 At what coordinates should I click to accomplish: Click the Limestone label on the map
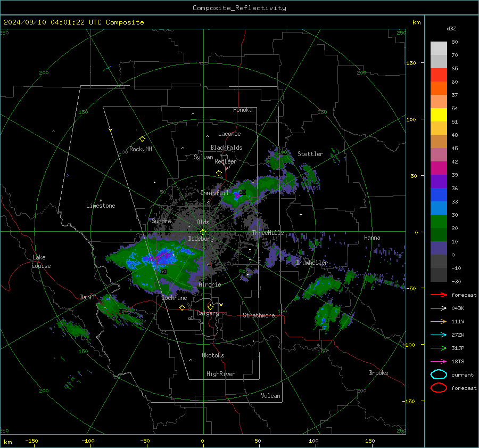[101, 206]
